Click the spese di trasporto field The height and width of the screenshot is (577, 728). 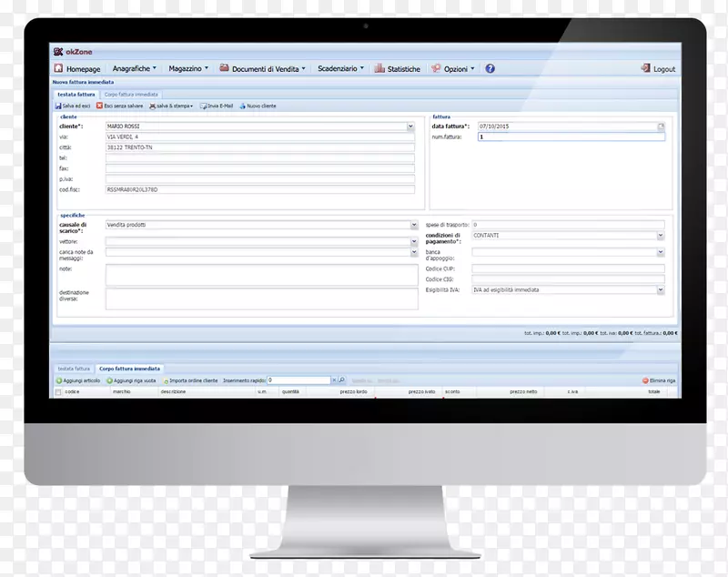coord(568,225)
